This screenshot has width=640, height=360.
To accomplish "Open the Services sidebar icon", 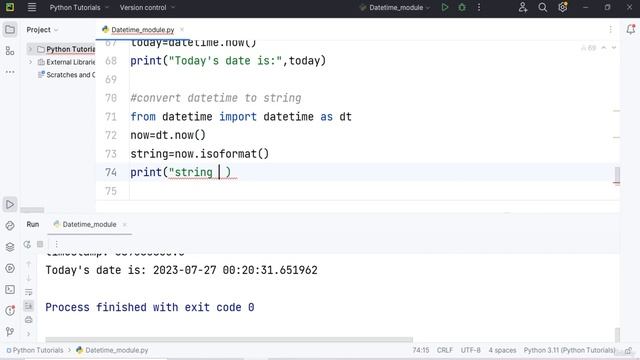I will (x=10, y=268).
